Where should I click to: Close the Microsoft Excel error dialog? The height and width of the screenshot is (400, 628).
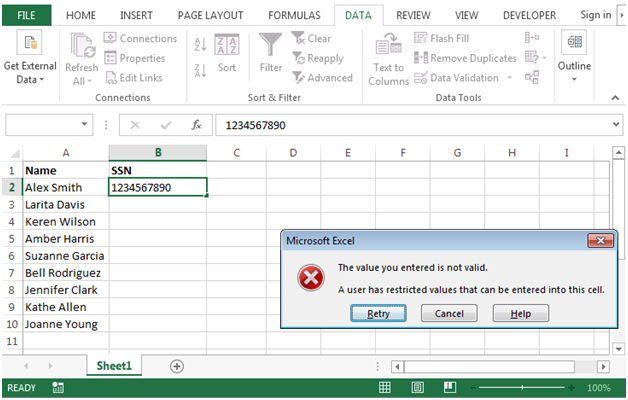click(600, 241)
